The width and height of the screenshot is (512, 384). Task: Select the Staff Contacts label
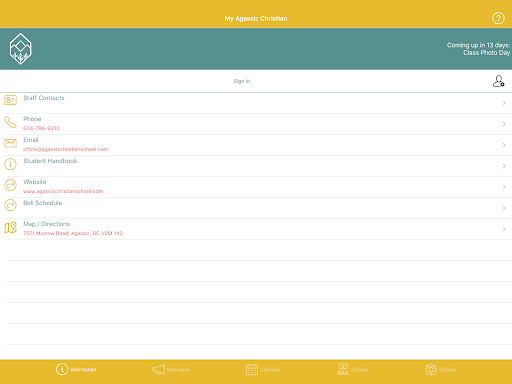coord(44,98)
